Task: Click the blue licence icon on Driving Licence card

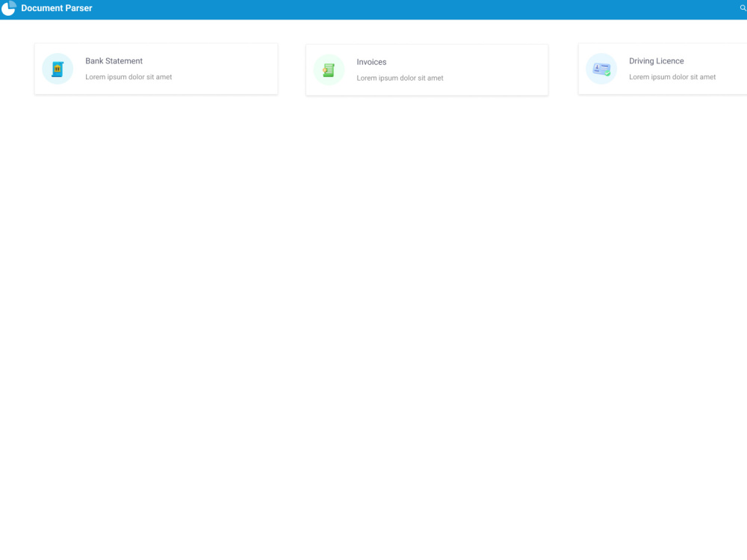Action: pos(601,69)
